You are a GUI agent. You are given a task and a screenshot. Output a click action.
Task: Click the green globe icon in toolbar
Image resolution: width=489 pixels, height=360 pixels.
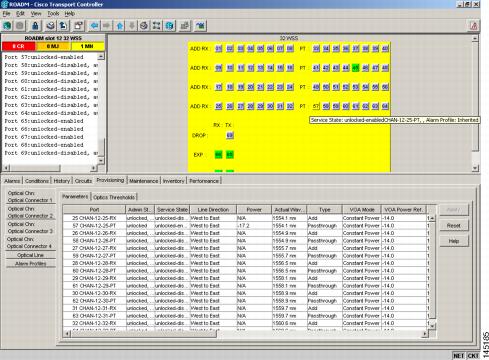coord(7,26)
